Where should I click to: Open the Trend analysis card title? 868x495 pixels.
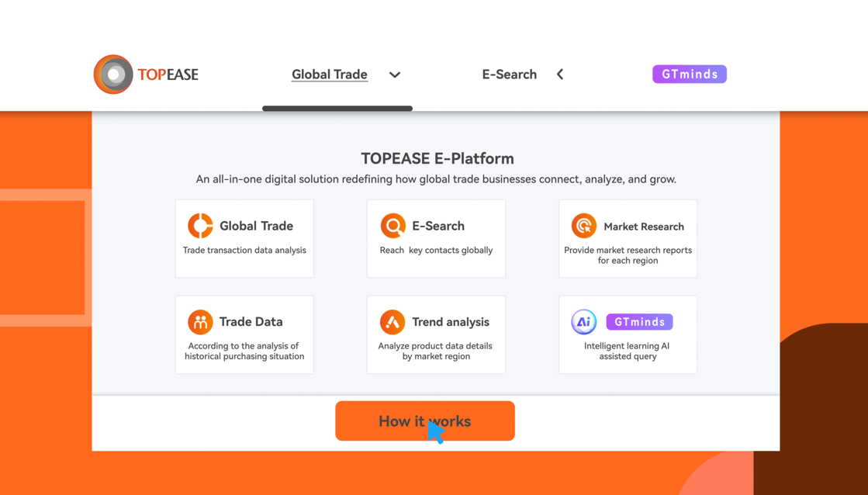(x=451, y=322)
